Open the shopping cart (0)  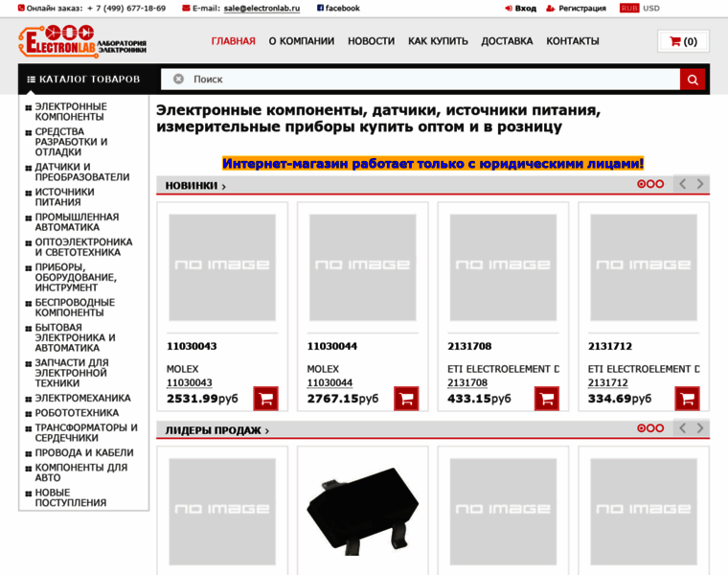pos(683,41)
